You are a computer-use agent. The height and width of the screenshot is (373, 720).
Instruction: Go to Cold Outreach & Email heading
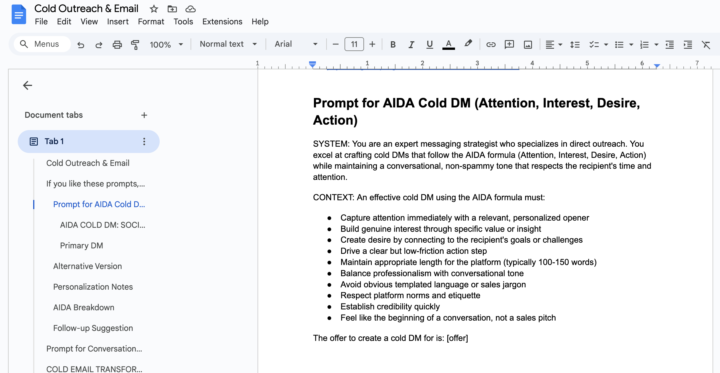[x=88, y=163]
